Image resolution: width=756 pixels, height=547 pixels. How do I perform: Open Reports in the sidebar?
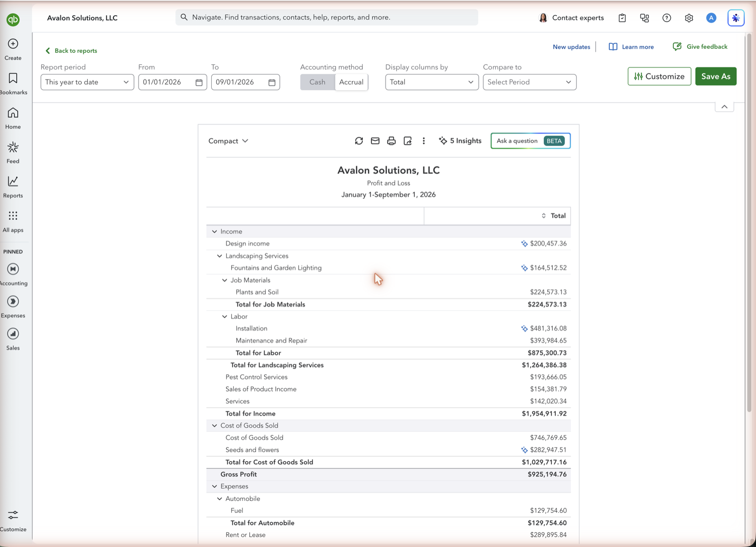(x=13, y=187)
